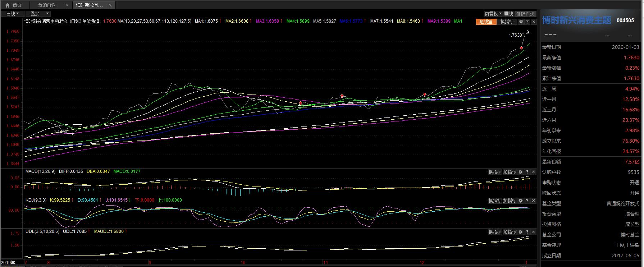644x267 pixels.
Task: Expand the 日线 period dropdown
Action: [13, 14]
